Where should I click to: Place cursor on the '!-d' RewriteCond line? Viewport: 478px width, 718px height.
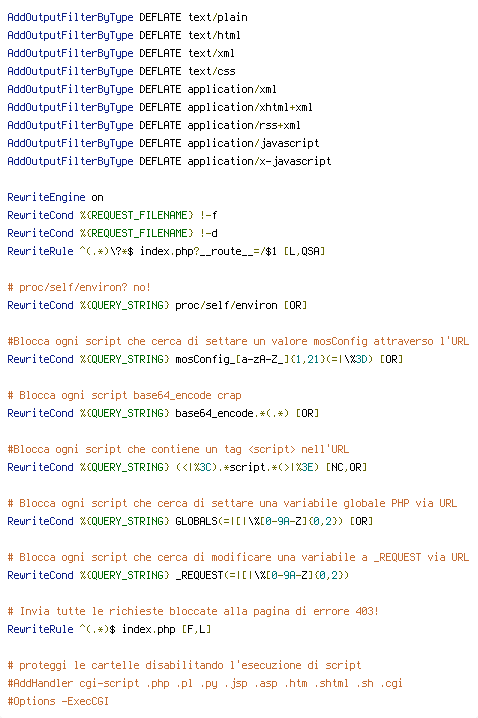click(x=112, y=233)
